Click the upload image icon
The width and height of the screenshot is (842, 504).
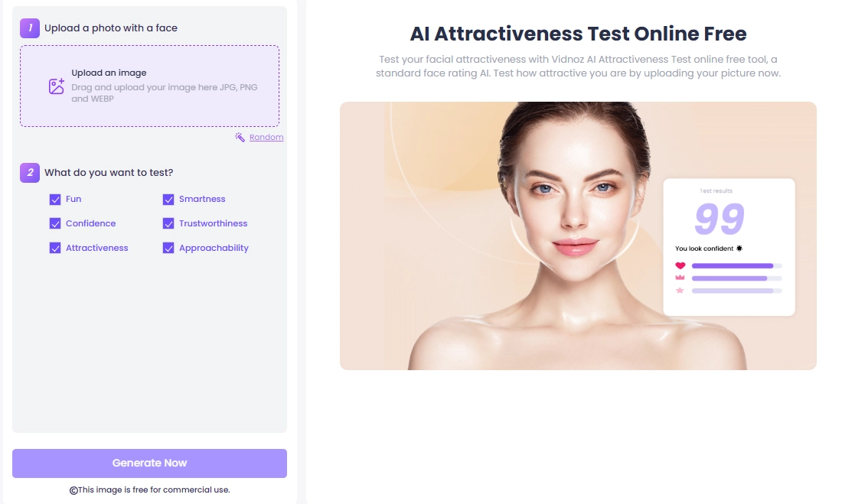(57, 86)
